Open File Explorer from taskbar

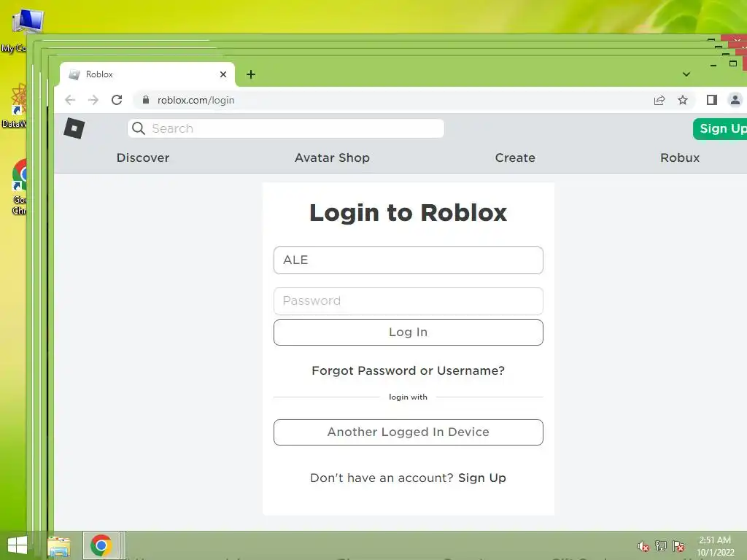click(x=59, y=546)
